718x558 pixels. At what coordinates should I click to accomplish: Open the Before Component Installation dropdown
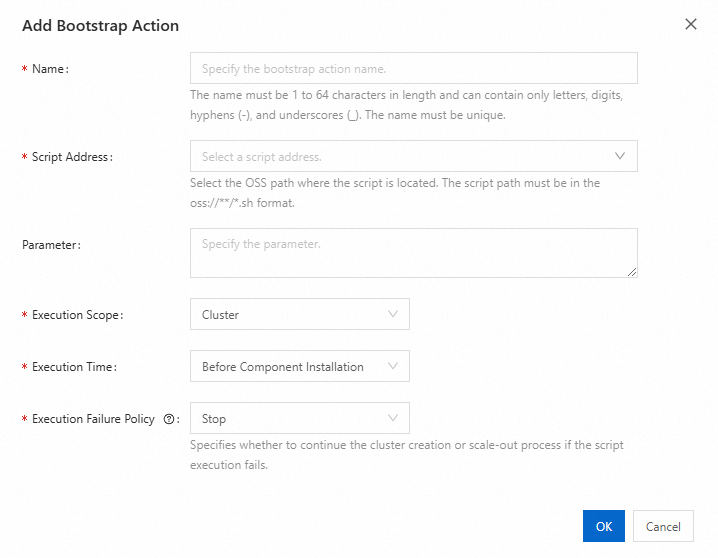coord(290,367)
